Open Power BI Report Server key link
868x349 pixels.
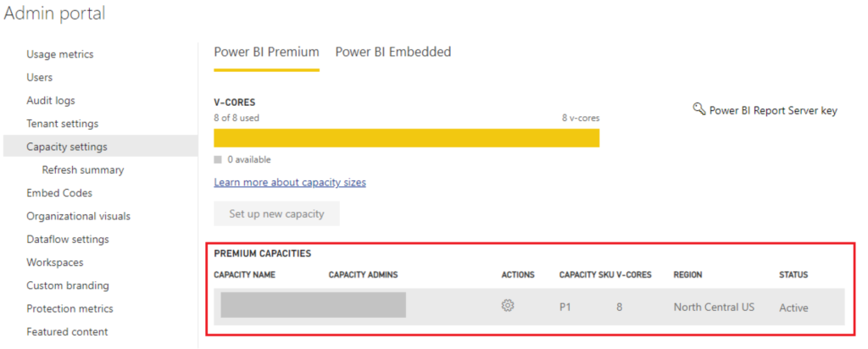pyautogui.click(x=773, y=111)
